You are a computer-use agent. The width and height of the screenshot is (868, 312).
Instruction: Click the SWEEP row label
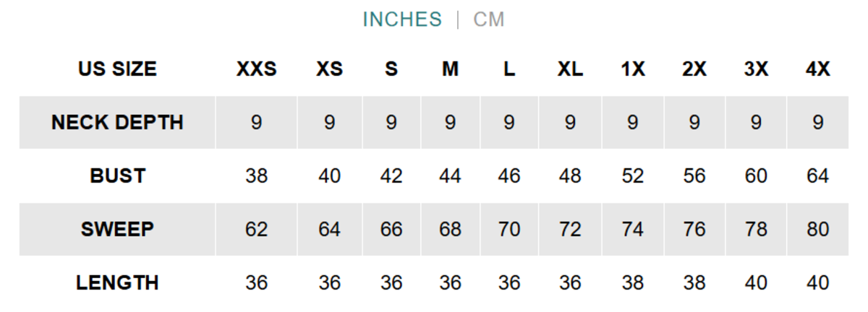pyautogui.click(x=117, y=230)
